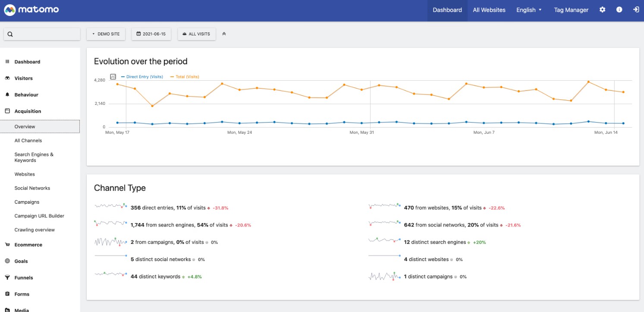Open All Websites in top menu
This screenshot has height=312, width=644.
(x=489, y=10)
